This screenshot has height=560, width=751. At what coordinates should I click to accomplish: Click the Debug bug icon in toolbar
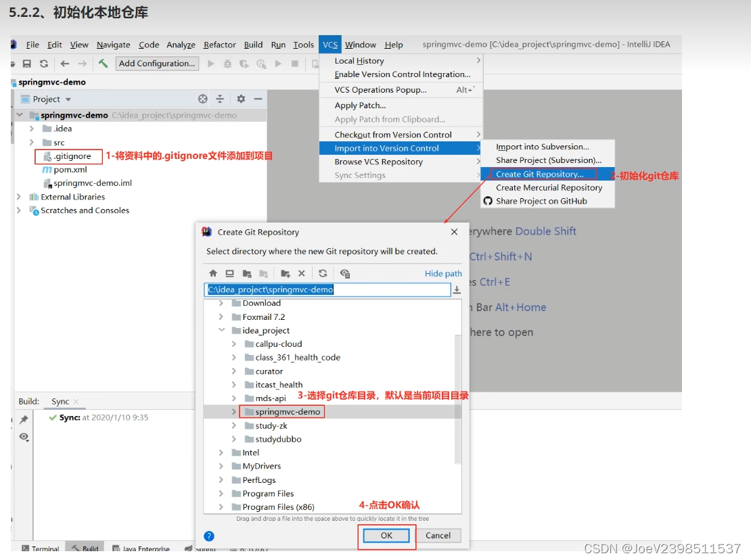pyautogui.click(x=227, y=64)
